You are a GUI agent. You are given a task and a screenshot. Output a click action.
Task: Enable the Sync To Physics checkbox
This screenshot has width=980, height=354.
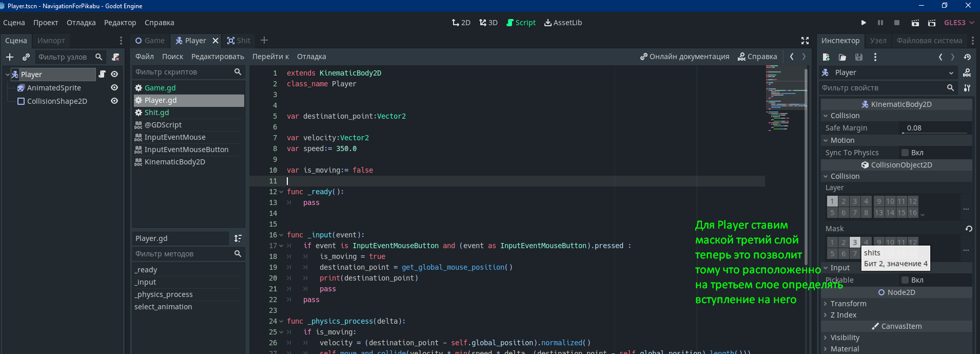pyautogui.click(x=905, y=153)
